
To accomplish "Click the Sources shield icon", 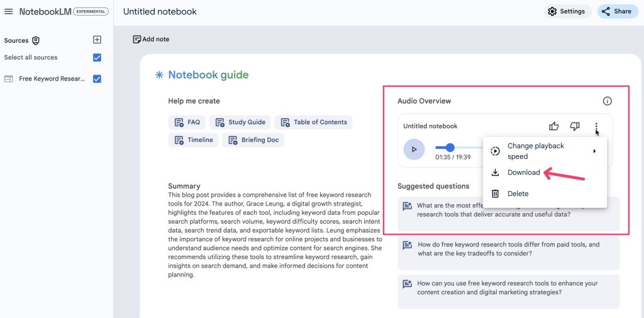I will [x=36, y=40].
